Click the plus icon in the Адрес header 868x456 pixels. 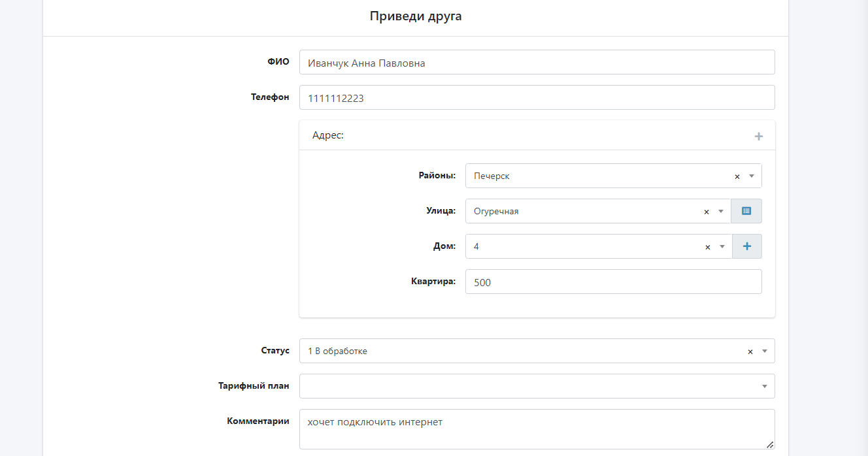point(758,137)
